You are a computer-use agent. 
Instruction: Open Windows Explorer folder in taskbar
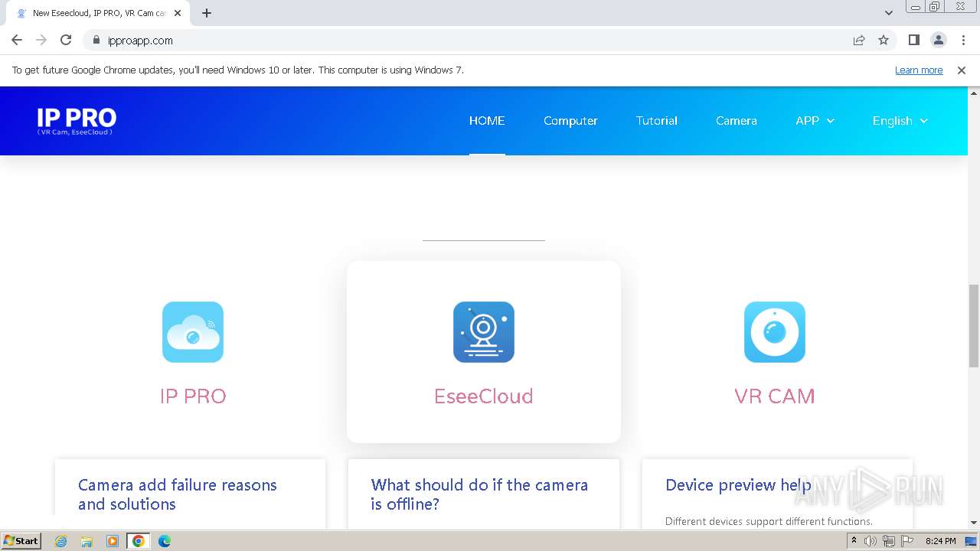click(87, 541)
